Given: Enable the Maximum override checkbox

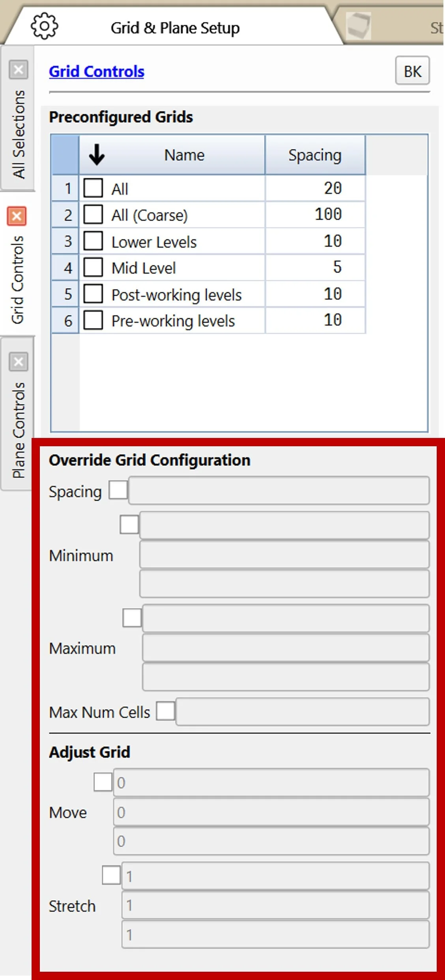Looking at the screenshot, I should coord(131,618).
